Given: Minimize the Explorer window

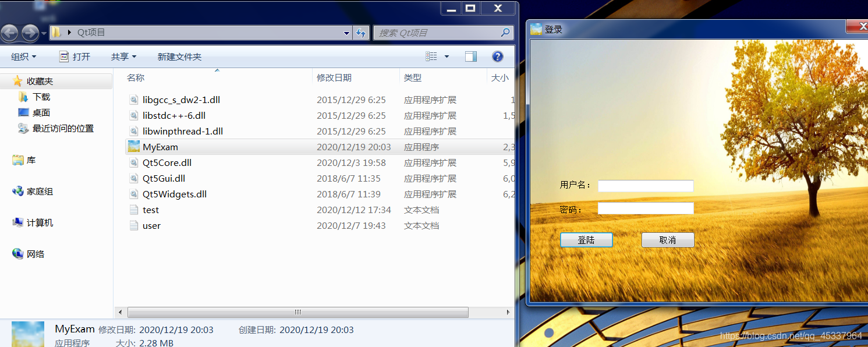Looking at the screenshot, I should click(x=451, y=8).
